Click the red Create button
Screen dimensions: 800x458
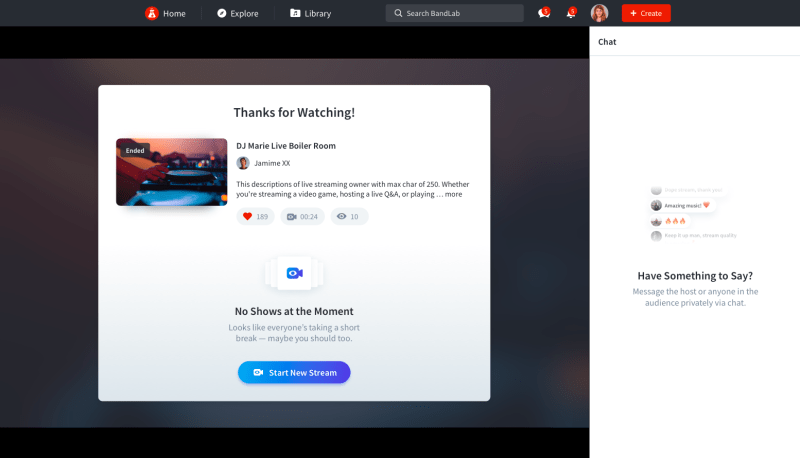click(x=646, y=13)
